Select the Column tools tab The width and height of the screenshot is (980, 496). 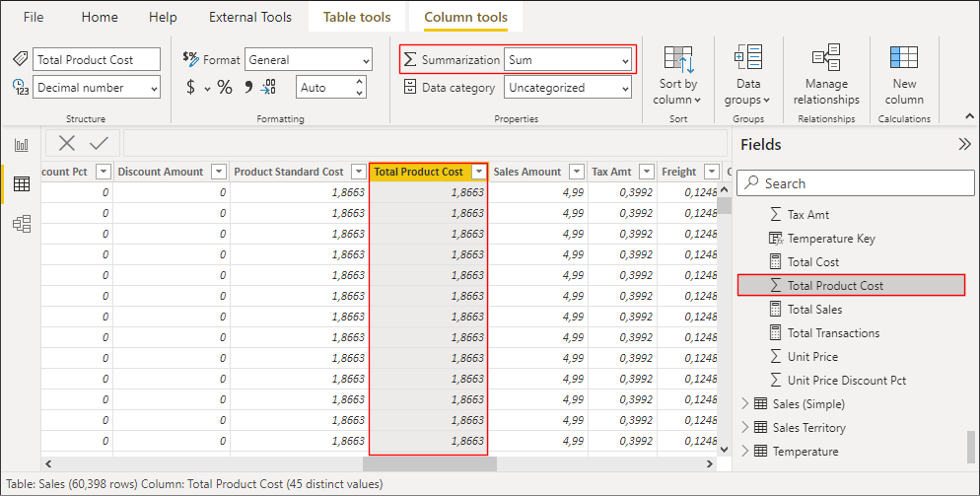point(465,17)
